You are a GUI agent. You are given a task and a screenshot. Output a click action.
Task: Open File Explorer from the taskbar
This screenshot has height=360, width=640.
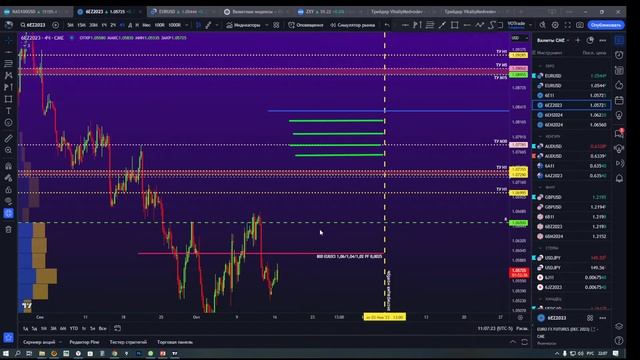[42, 353]
